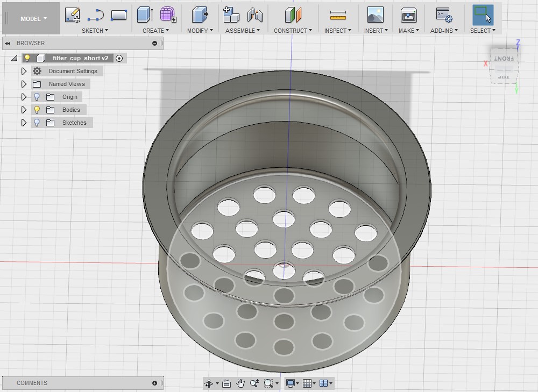Click the FRONT face of ViewCube

pos(504,59)
